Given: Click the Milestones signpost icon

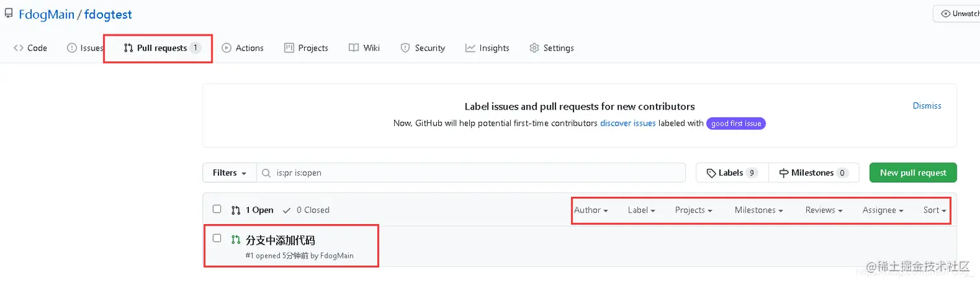Looking at the screenshot, I should click(x=784, y=173).
